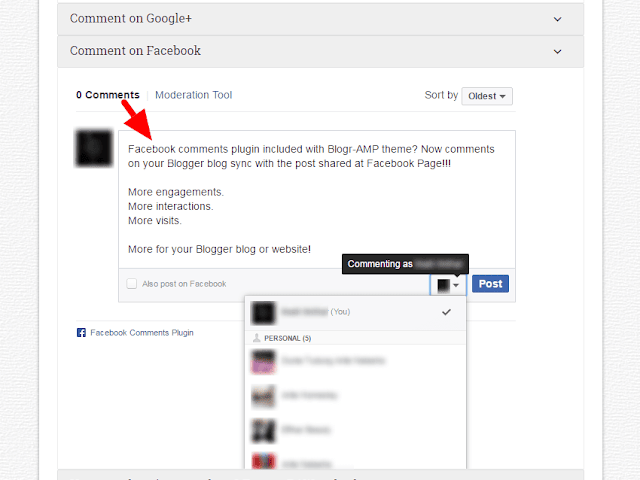
Task: Choose the first page under PERSONAL (5)
Action: click(355, 362)
